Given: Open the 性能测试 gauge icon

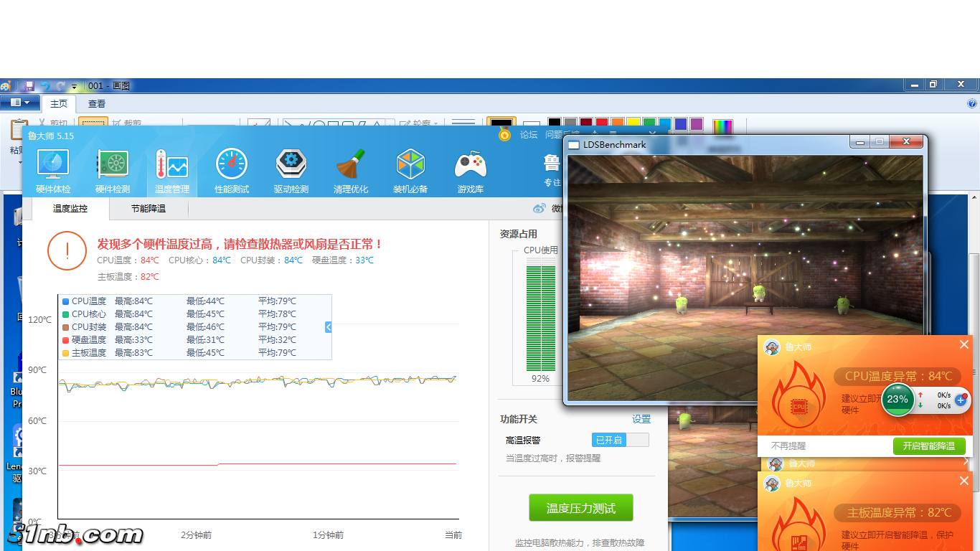Looking at the screenshot, I should [x=232, y=171].
